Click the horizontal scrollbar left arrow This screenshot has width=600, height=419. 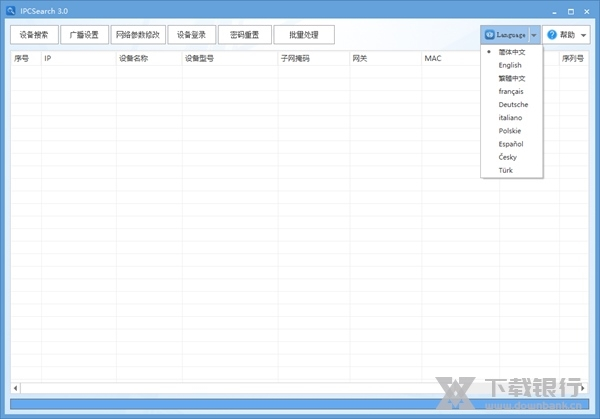[x=15, y=388]
